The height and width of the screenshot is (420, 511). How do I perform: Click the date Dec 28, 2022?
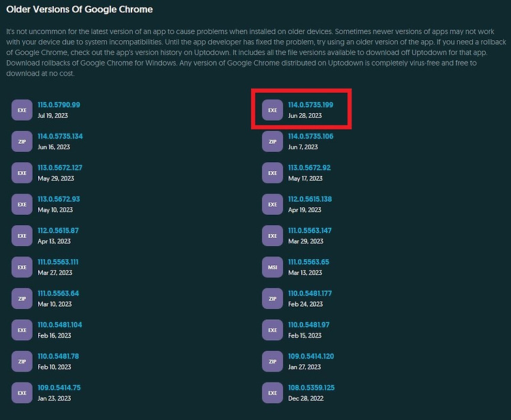306,398
